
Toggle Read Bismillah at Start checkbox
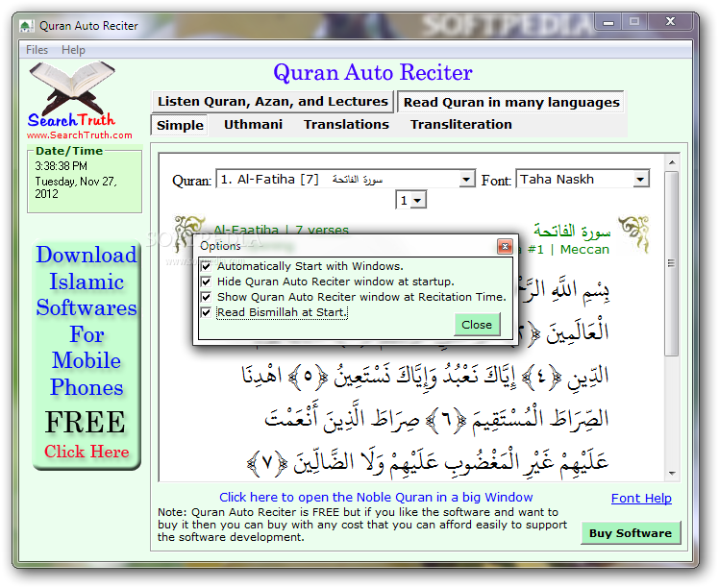(x=206, y=312)
